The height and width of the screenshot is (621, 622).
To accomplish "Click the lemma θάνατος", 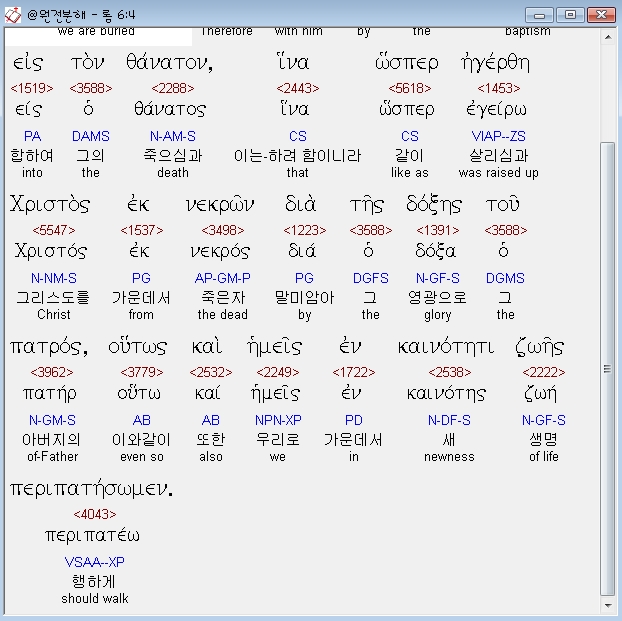I will pyautogui.click(x=170, y=109).
